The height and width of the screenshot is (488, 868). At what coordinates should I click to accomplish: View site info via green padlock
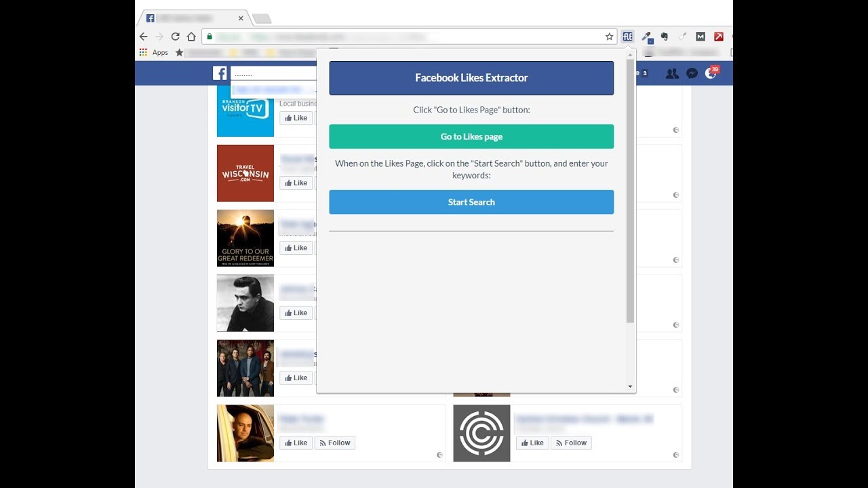coord(210,37)
